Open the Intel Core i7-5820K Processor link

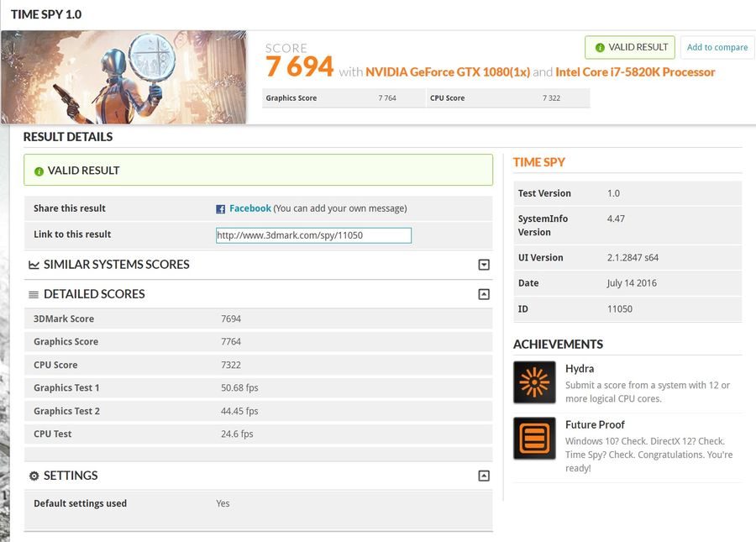(x=635, y=72)
